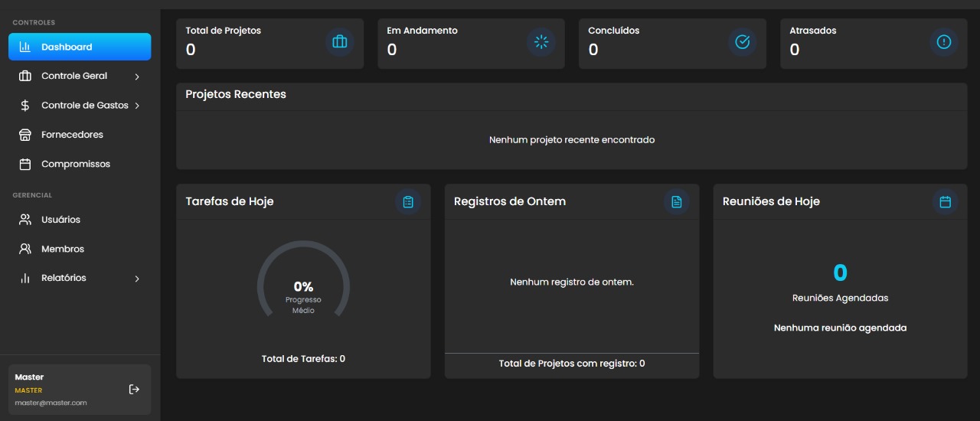Click the dollar sign icon in sidebar
980x421 pixels.
point(25,106)
